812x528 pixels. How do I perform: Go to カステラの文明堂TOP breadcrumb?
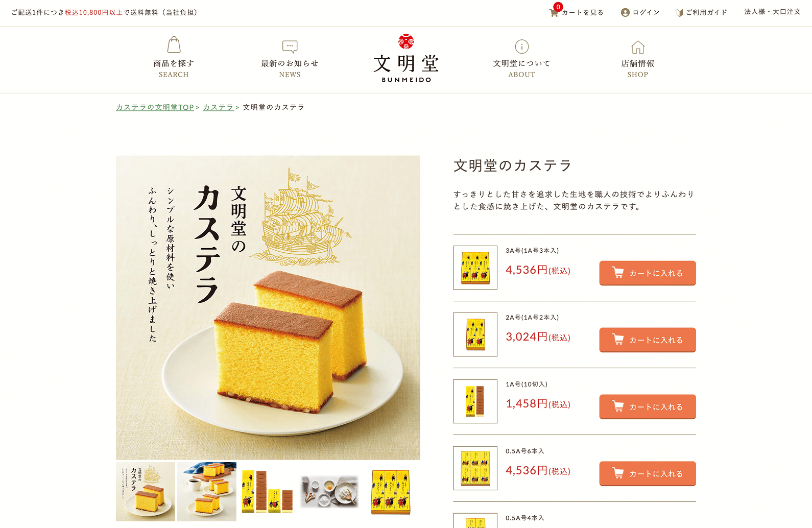(x=155, y=107)
